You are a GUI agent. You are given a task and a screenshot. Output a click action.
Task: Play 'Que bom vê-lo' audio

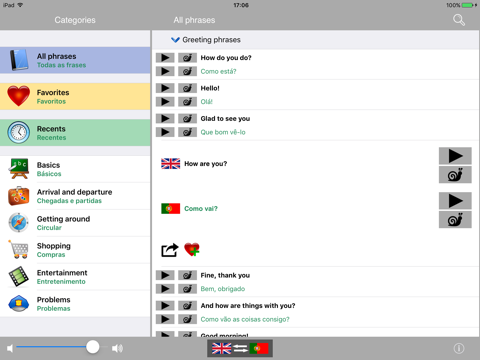(165, 132)
